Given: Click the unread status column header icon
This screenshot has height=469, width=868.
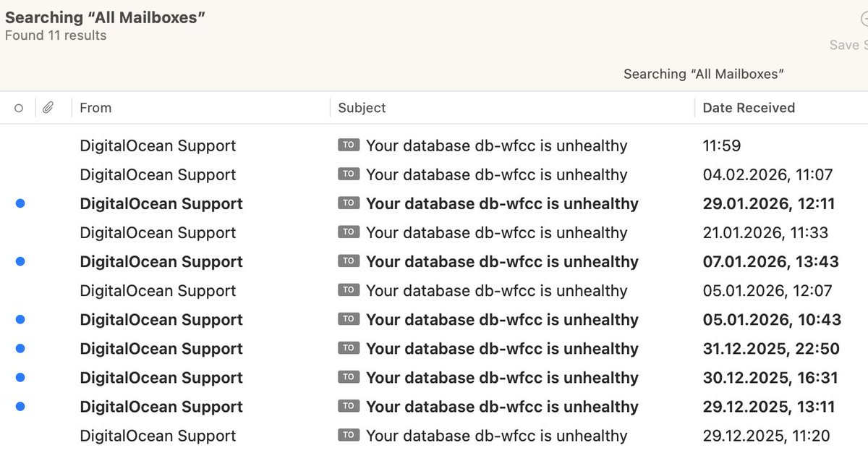Looking at the screenshot, I should click(x=19, y=108).
